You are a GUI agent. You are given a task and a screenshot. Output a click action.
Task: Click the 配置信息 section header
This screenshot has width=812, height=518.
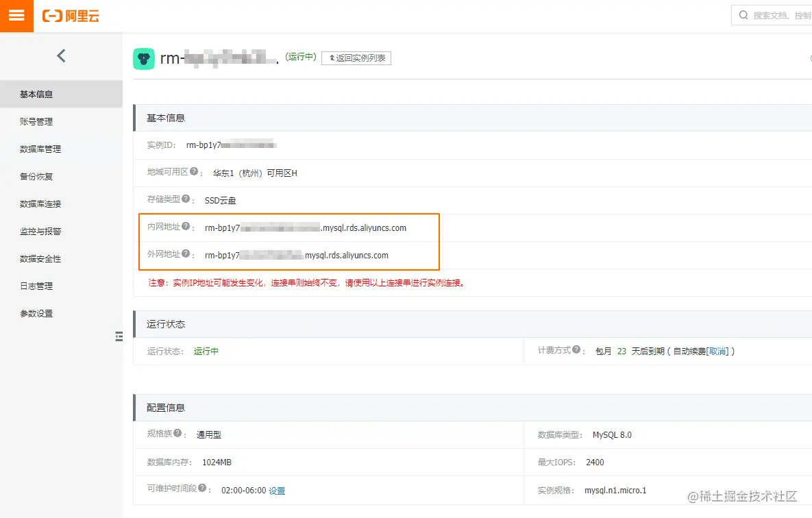point(166,408)
